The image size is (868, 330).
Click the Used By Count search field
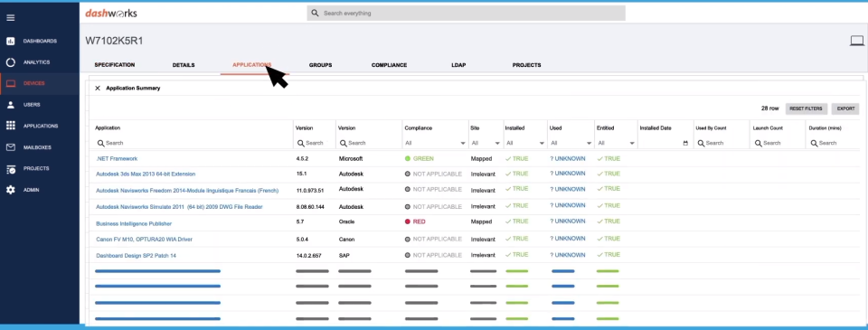click(722, 143)
